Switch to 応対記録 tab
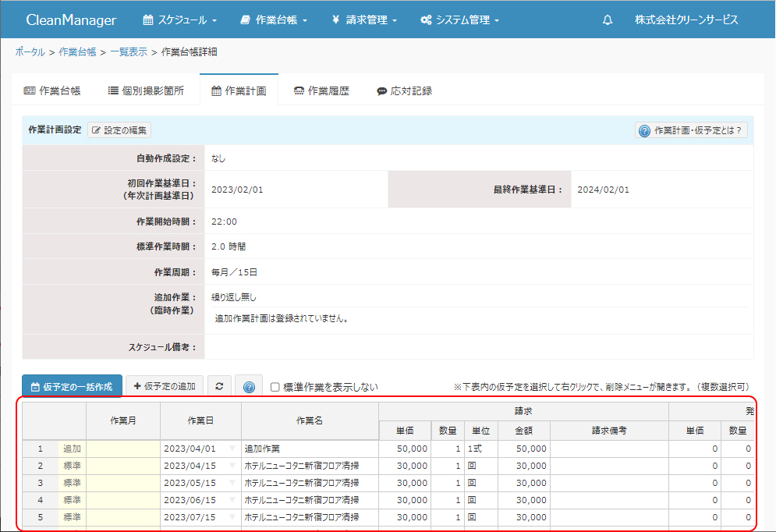 404,91
